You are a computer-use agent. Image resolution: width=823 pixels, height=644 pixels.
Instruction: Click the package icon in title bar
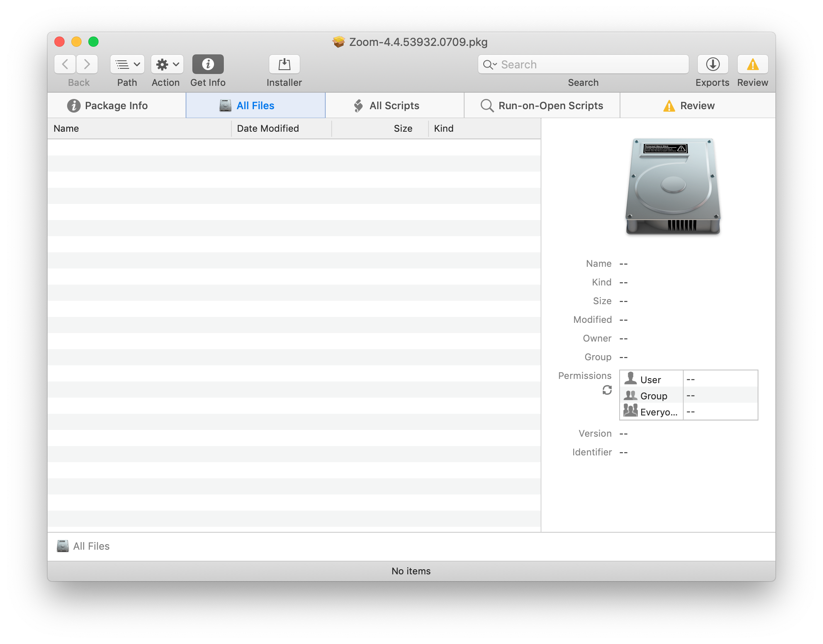click(x=338, y=42)
